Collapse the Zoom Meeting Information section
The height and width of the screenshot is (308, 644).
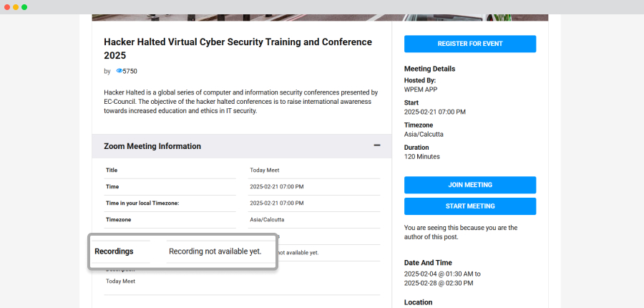pyautogui.click(x=376, y=145)
